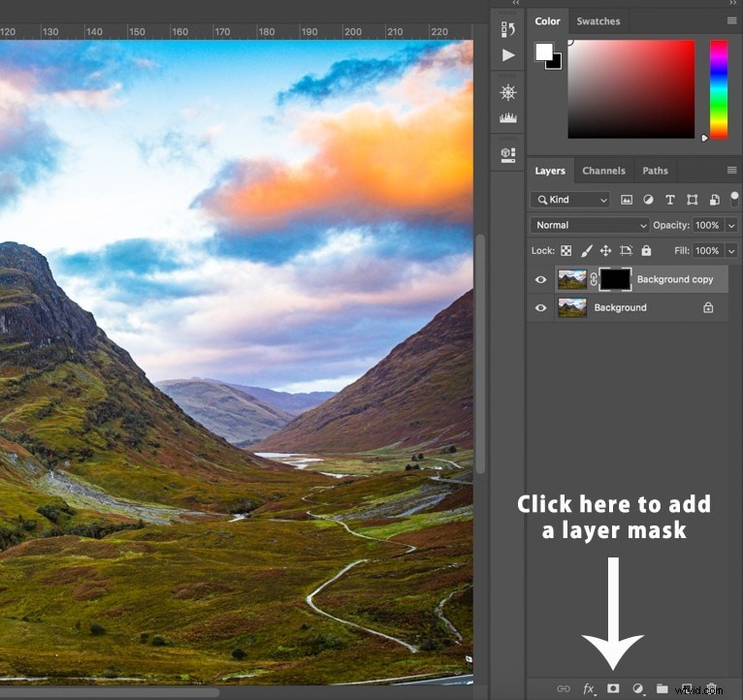743x700 pixels.
Task: Switch to the Swatches tab
Action: (x=598, y=21)
